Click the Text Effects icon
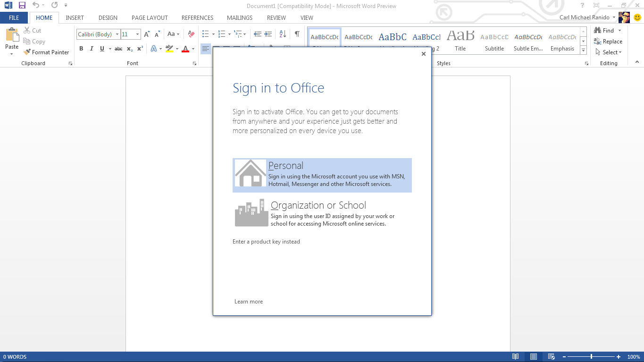Image resolution: width=644 pixels, height=362 pixels. click(154, 49)
